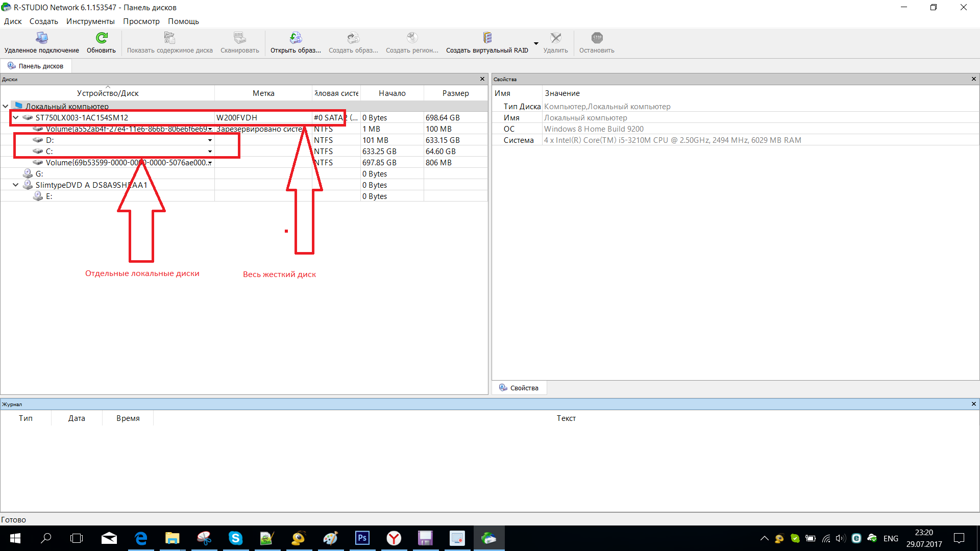The height and width of the screenshot is (551, 980).
Task: Open the Просмотр menu
Action: pyautogui.click(x=141, y=21)
